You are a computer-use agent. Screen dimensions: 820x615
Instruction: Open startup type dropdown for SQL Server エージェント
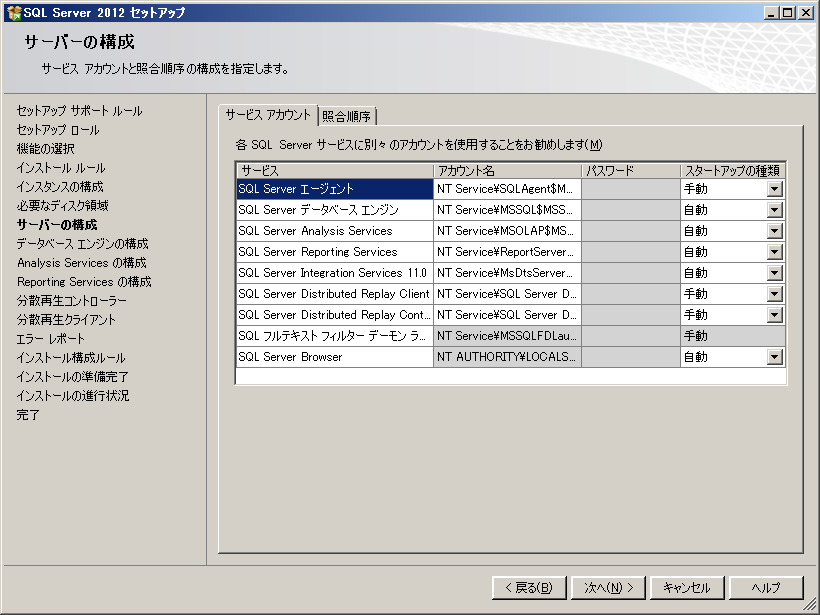click(774, 189)
